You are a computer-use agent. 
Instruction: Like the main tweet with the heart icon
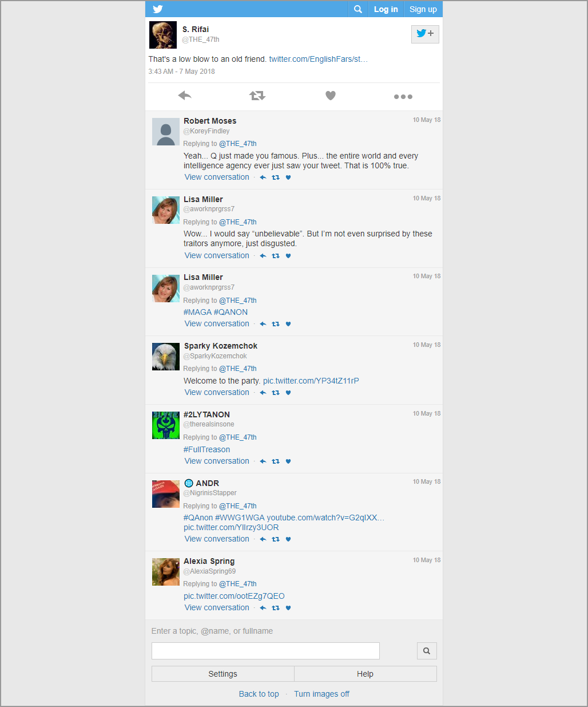331,96
